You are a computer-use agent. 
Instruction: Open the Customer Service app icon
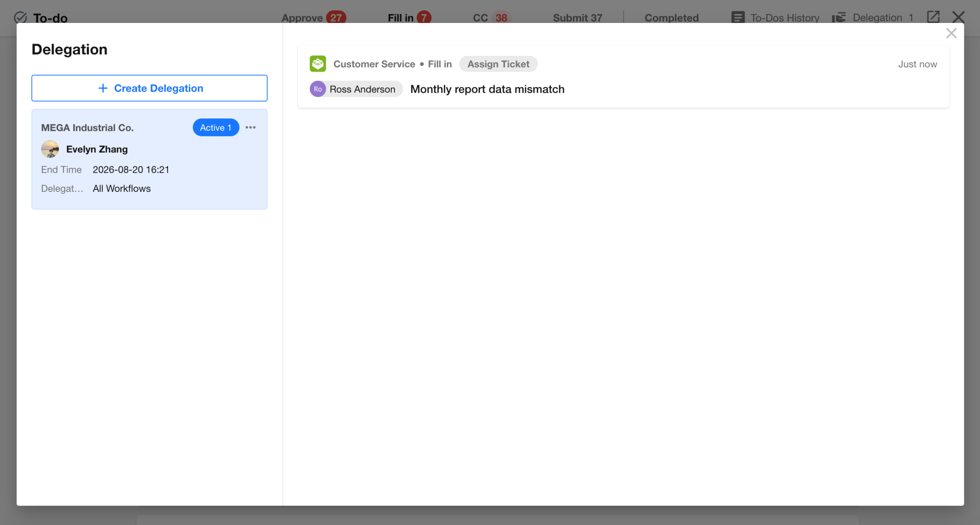[x=318, y=64]
